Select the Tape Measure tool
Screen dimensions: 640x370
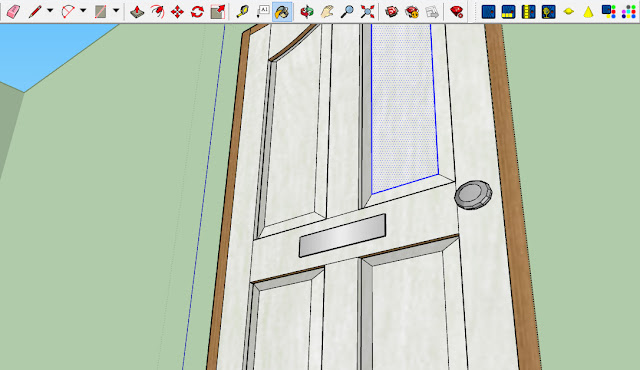click(242, 11)
